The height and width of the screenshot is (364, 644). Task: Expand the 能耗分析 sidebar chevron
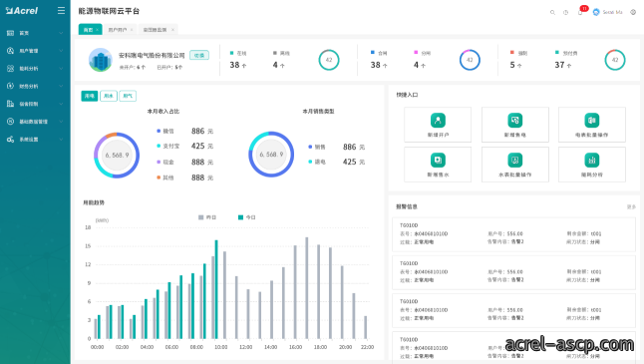[x=61, y=68]
